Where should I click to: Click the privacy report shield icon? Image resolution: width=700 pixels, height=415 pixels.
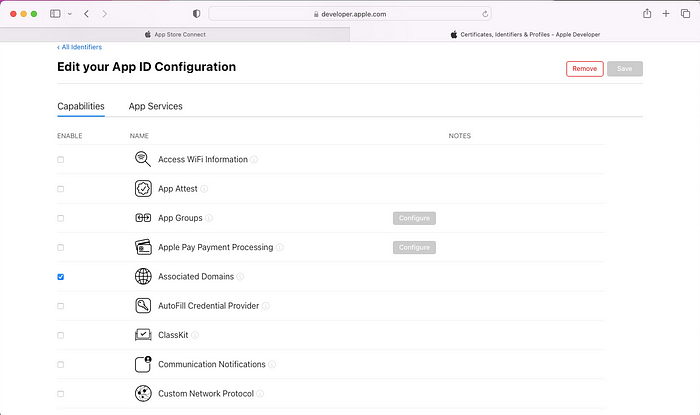196,14
